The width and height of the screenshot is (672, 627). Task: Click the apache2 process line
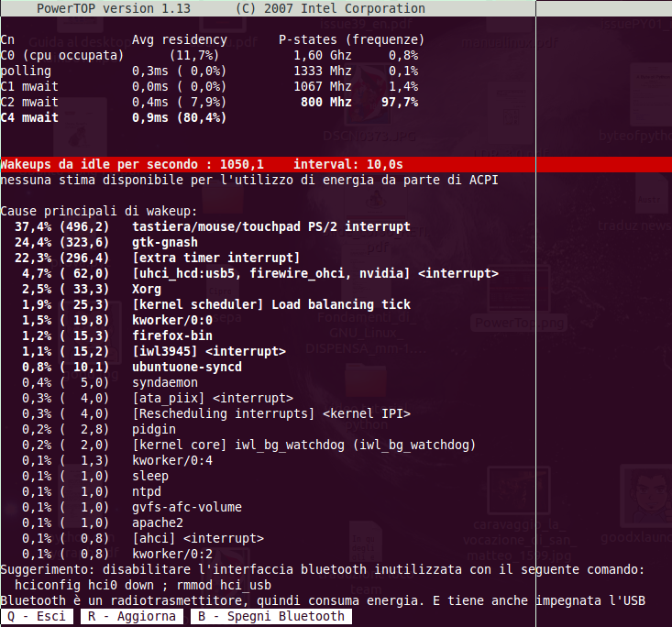[x=158, y=522]
